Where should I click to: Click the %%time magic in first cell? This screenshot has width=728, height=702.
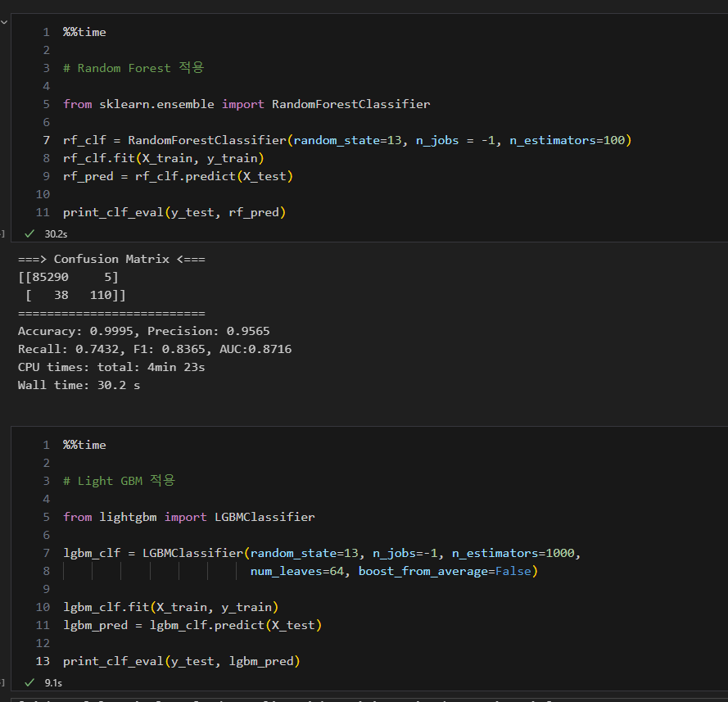click(84, 32)
